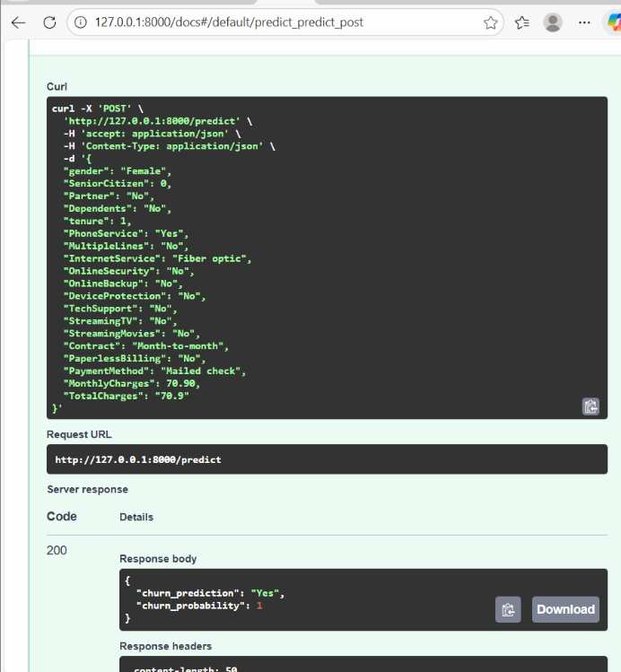
Task: View site information icon in address bar
Action: point(81,22)
